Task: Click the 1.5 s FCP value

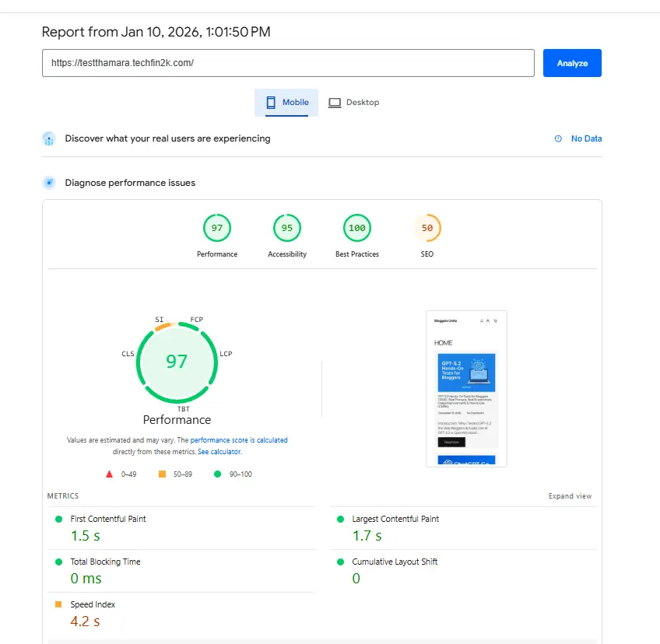Action: click(85, 536)
